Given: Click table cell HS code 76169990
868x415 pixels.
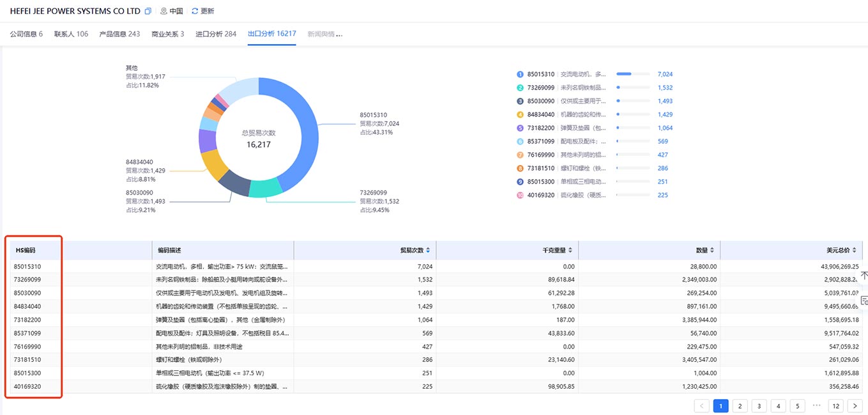Looking at the screenshot, I should (x=27, y=347).
